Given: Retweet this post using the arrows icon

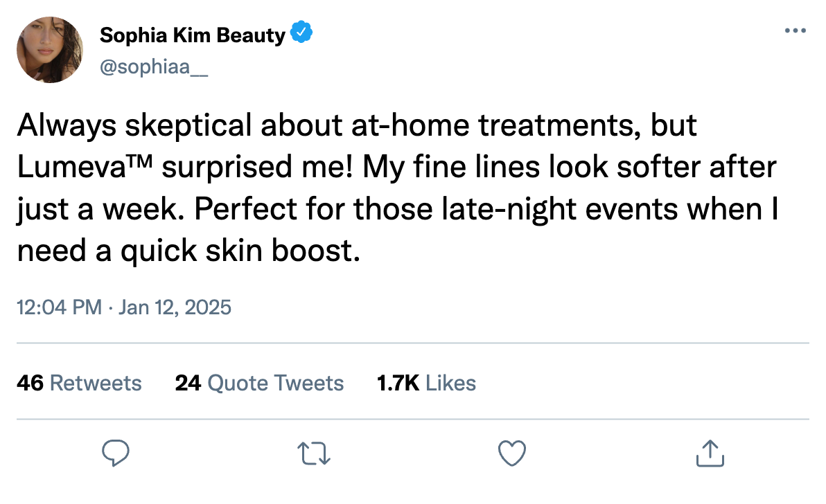Looking at the screenshot, I should point(314,453).
